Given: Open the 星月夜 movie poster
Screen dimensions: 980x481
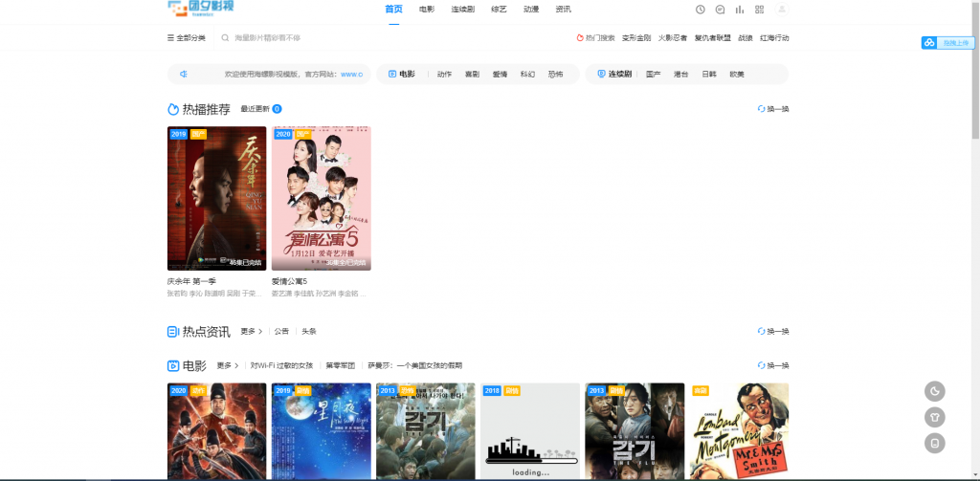Looking at the screenshot, I should click(x=322, y=431).
